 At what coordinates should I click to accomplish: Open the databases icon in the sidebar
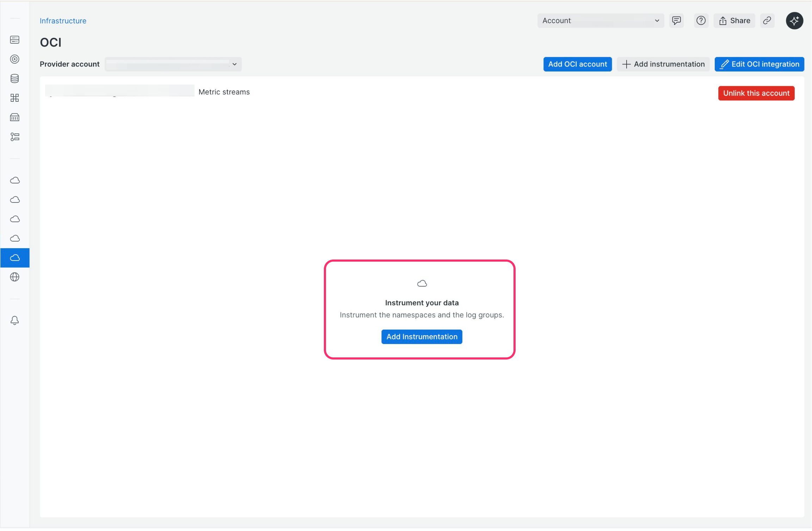coord(15,78)
